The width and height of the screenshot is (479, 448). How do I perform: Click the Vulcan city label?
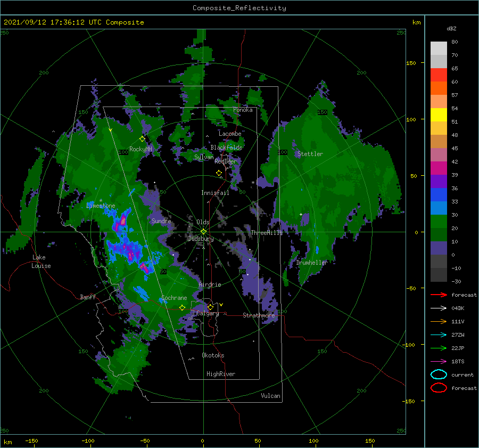[270, 396]
